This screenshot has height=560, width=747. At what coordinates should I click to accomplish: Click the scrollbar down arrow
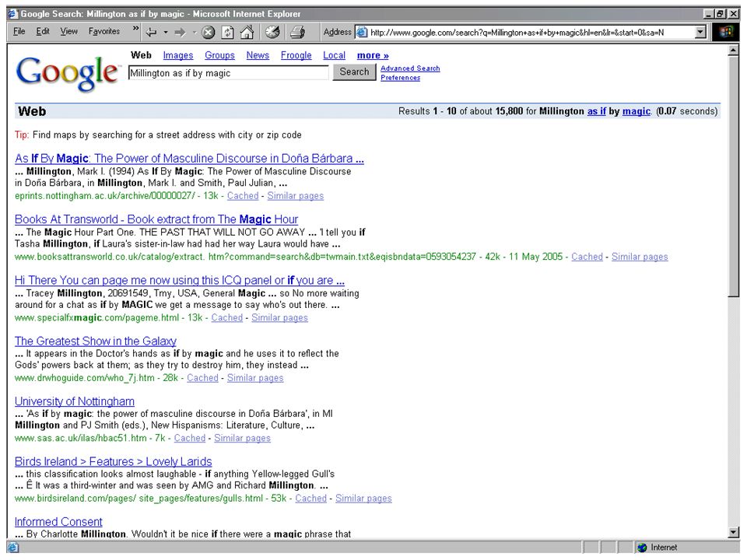(x=734, y=532)
